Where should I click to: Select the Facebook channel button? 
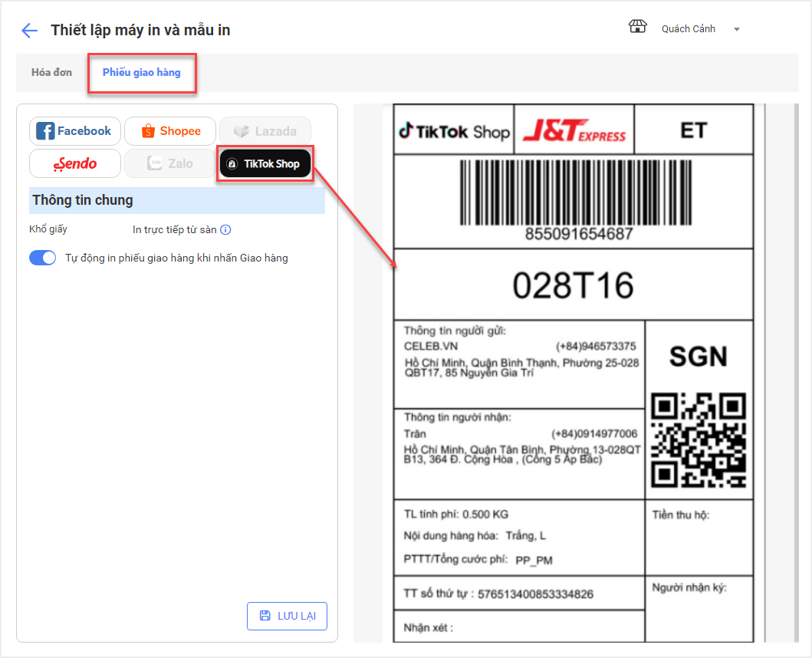[75, 131]
